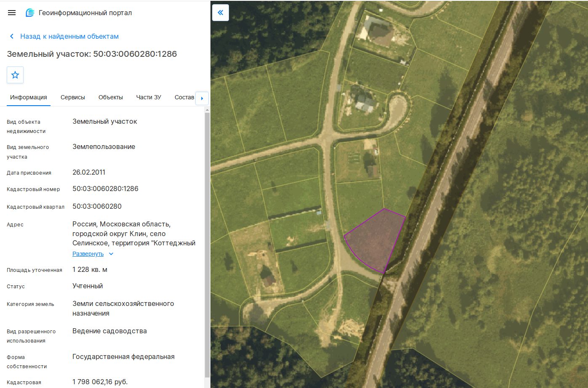Click the Категория земель label

click(x=30, y=304)
